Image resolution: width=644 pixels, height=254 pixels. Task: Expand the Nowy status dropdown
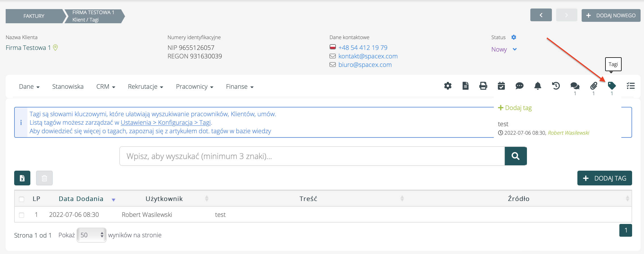tap(504, 49)
